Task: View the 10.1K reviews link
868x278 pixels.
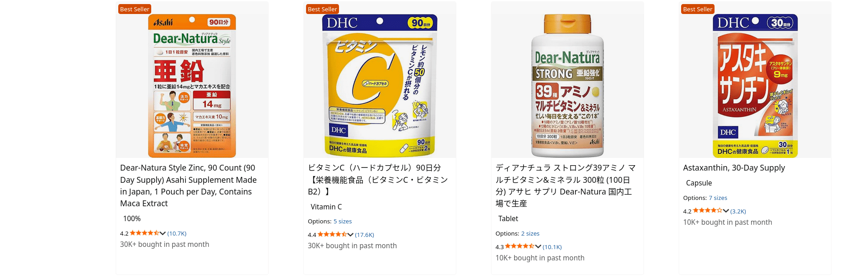Action: (552, 247)
